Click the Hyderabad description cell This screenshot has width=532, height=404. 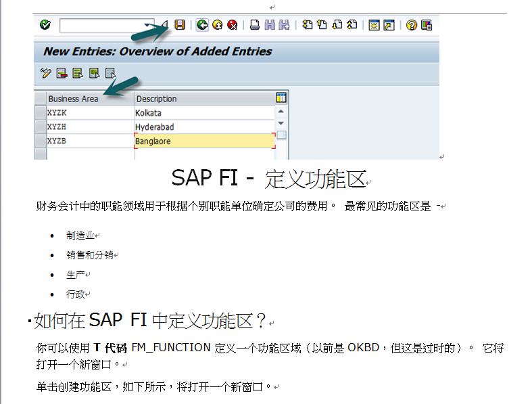tap(205, 127)
